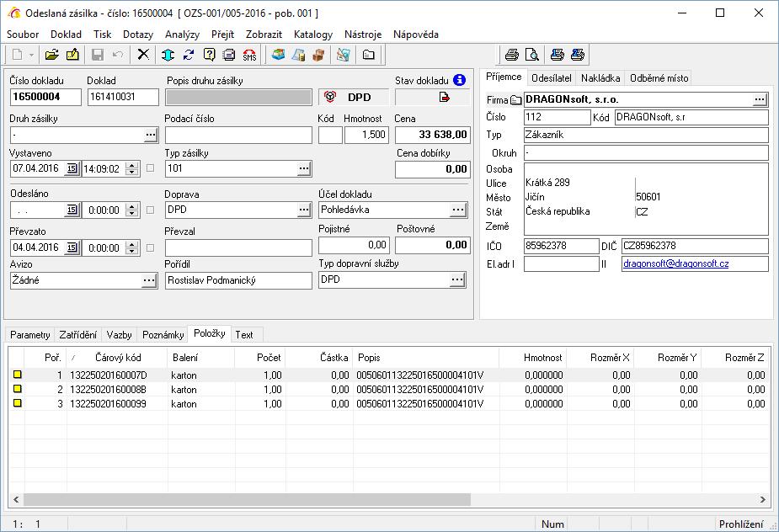Image resolution: width=779 pixels, height=532 pixels.
Task: Open the Doprava lookup button
Action: pos(304,210)
